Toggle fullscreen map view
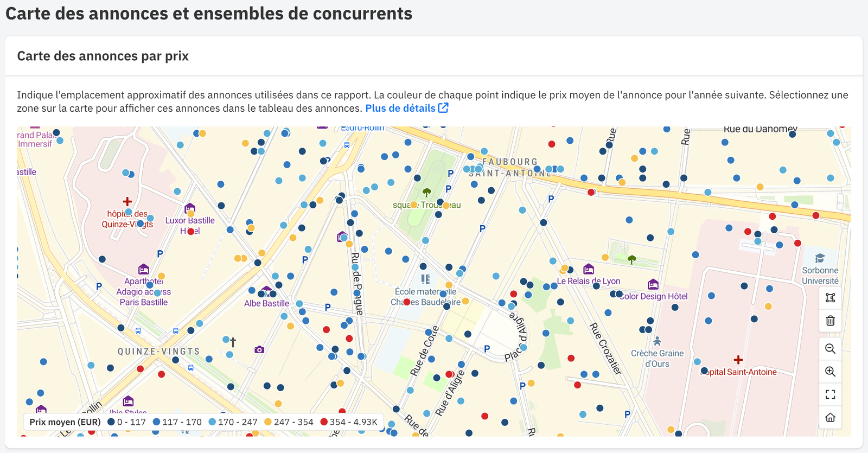This screenshot has height=453, width=868. [x=830, y=394]
